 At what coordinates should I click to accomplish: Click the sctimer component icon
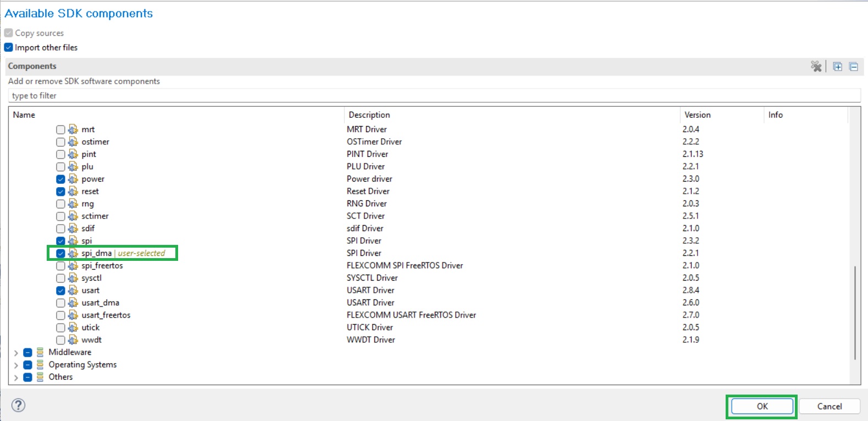[x=73, y=216]
